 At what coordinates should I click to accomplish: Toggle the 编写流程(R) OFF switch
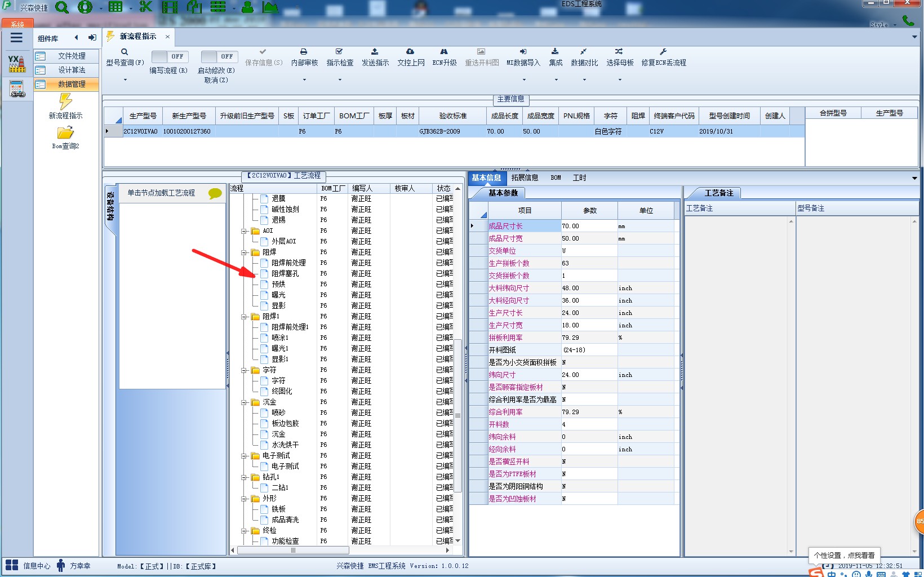pyautogui.click(x=170, y=56)
